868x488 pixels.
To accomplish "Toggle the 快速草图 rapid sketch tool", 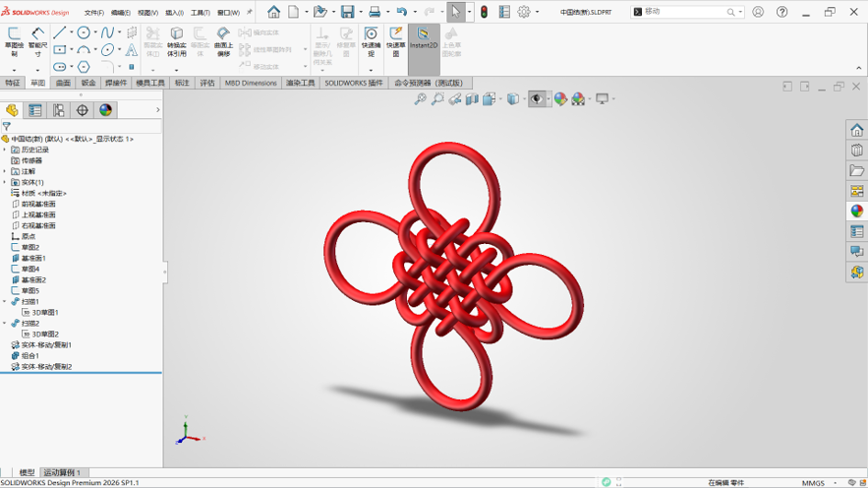I will (396, 41).
